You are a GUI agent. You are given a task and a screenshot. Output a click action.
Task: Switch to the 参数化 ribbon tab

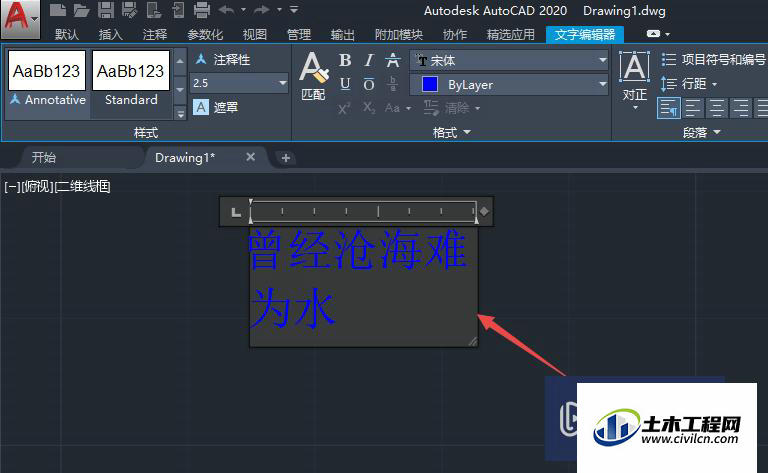pos(205,35)
